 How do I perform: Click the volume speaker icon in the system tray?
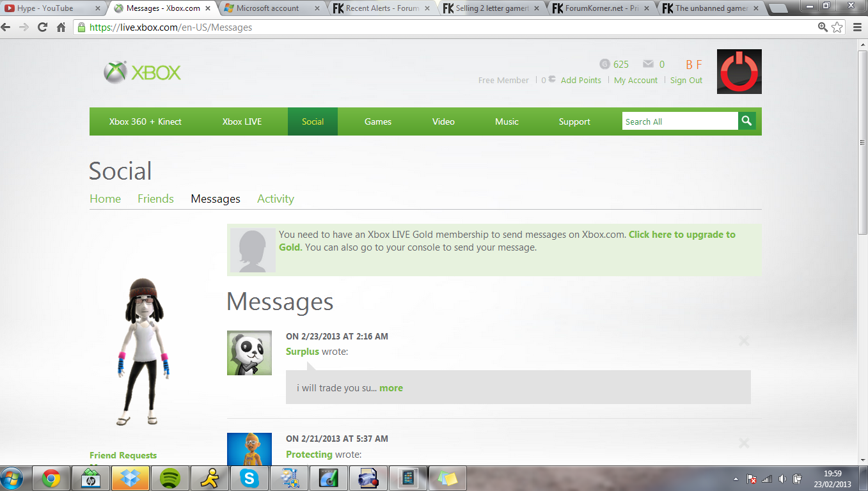[782, 478]
